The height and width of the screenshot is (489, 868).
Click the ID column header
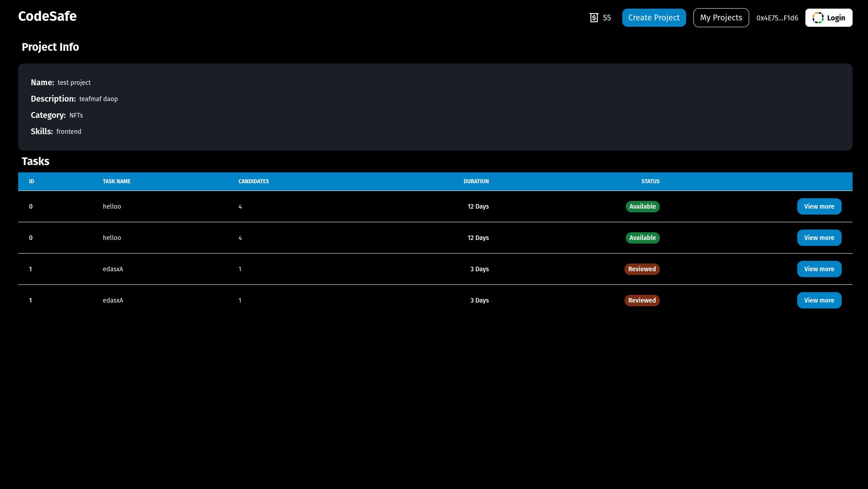tap(31, 181)
